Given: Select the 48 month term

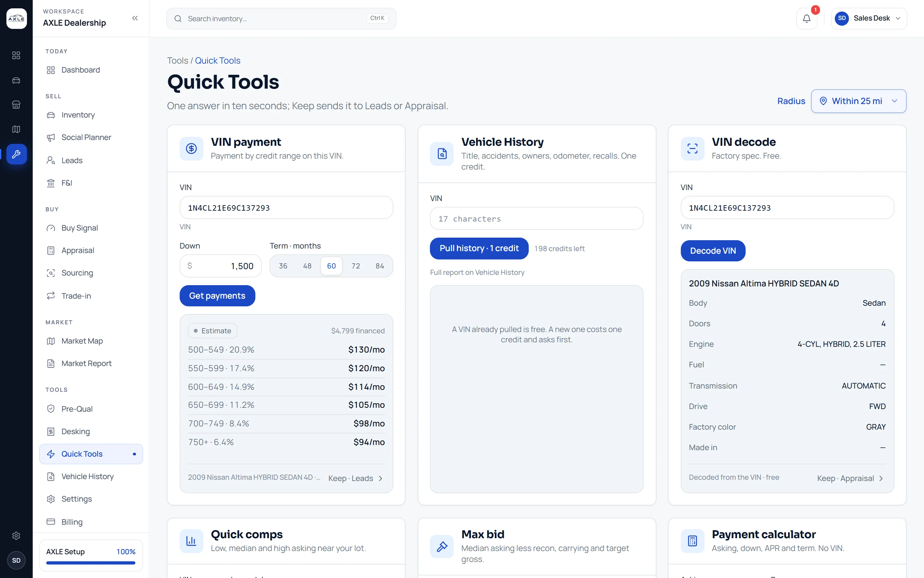Looking at the screenshot, I should click(x=307, y=266).
